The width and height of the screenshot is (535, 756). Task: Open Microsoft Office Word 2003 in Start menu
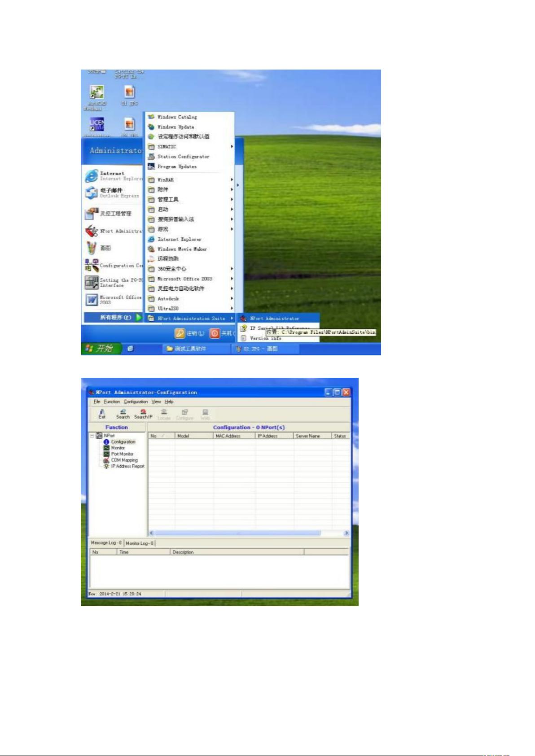click(113, 300)
